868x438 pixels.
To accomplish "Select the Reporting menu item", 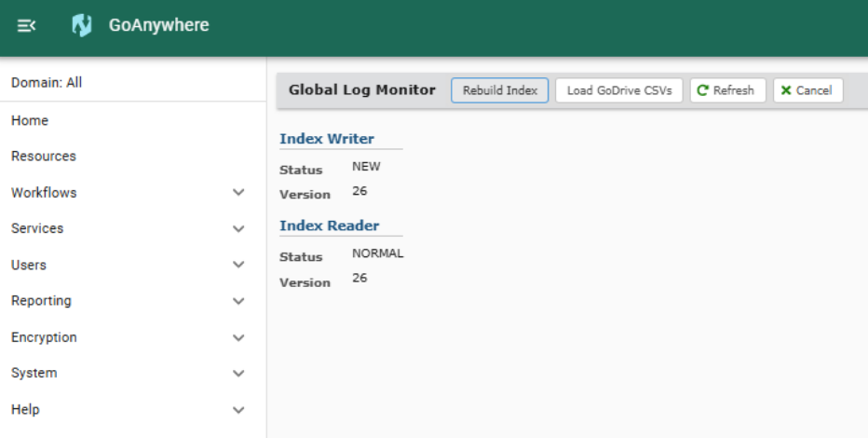I will pos(133,301).
